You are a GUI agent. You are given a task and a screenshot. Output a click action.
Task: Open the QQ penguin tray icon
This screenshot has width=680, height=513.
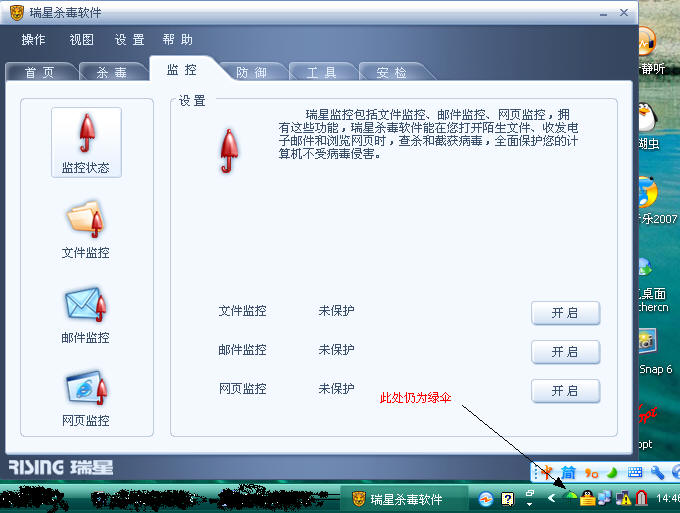[588, 498]
